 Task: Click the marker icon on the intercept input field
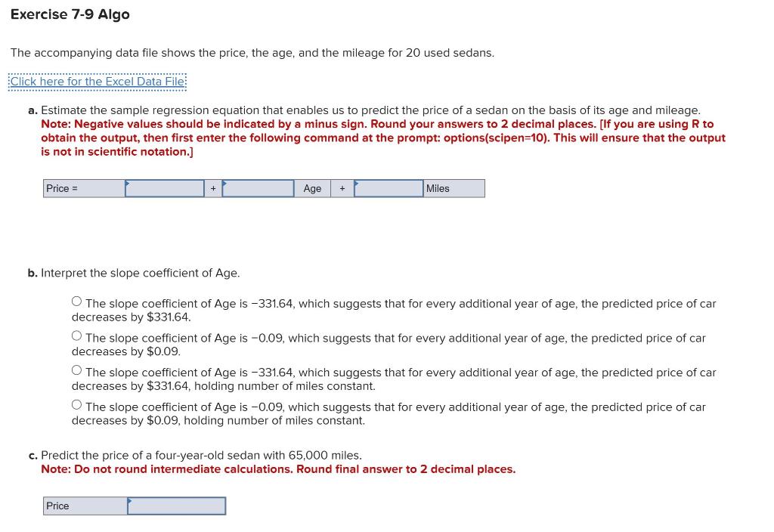[128, 184]
